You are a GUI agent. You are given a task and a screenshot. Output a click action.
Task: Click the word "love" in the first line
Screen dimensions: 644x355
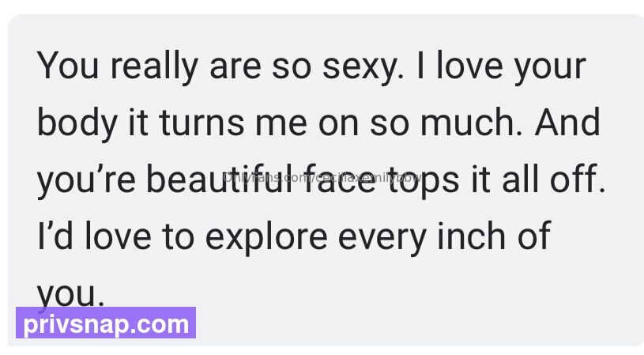pos(464,66)
